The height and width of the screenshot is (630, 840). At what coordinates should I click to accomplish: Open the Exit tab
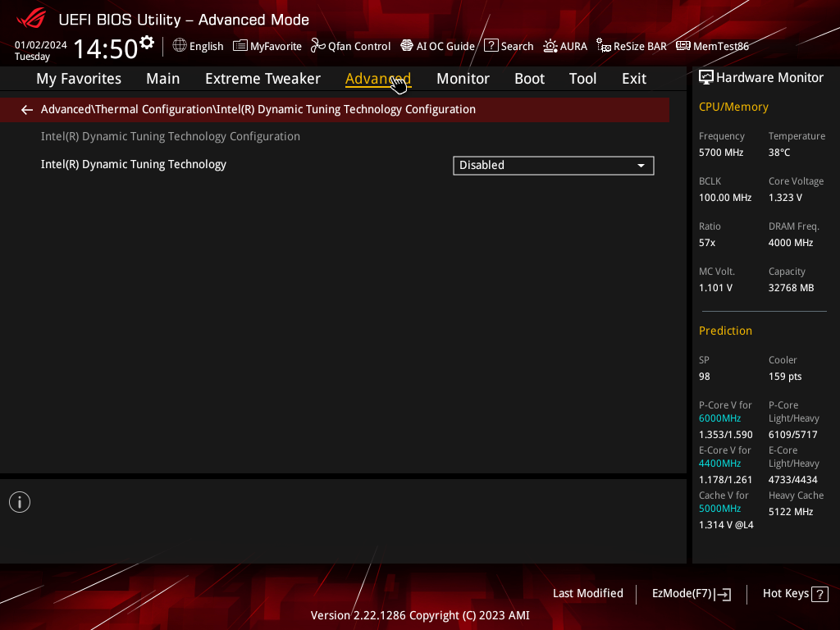tap(634, 79)
